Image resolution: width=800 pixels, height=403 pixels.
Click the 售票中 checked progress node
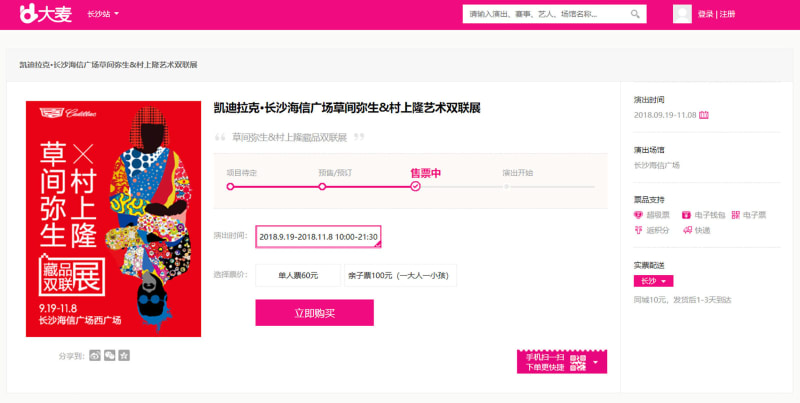coord(415,187)
